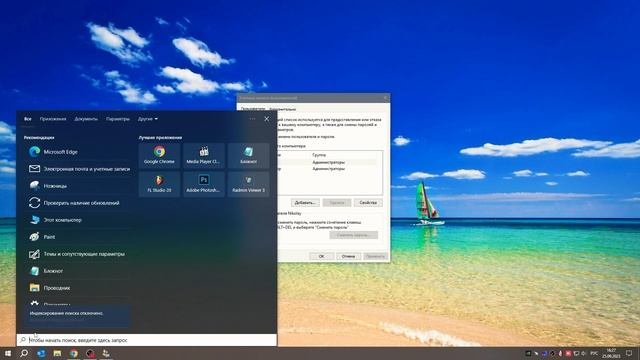640x360 pixels.
Task: Select the Приложения search filter tab
Action: 53,119
